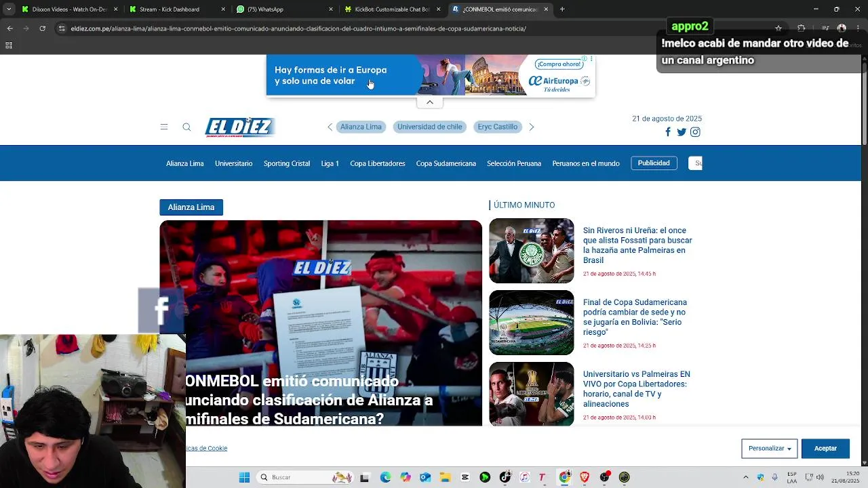Click the El Diez logo
The width and height of the screenshot is (868, 488).
coord(239,127)
